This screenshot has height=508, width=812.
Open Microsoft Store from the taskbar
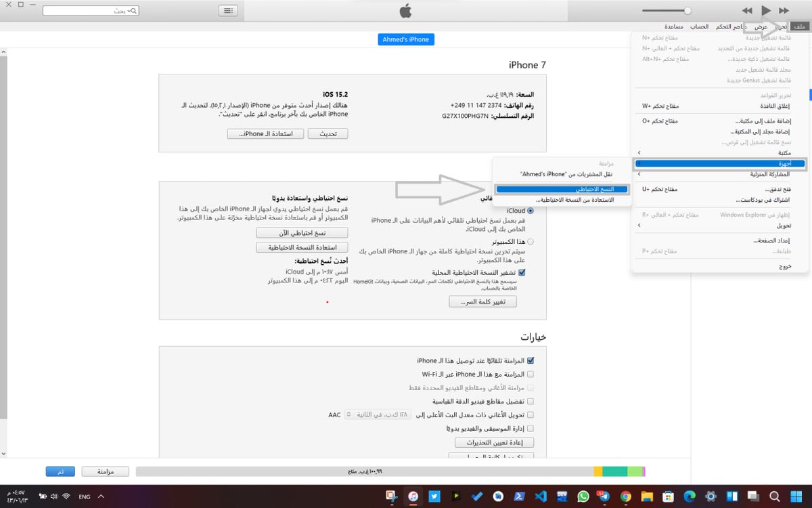coord(668,496)
